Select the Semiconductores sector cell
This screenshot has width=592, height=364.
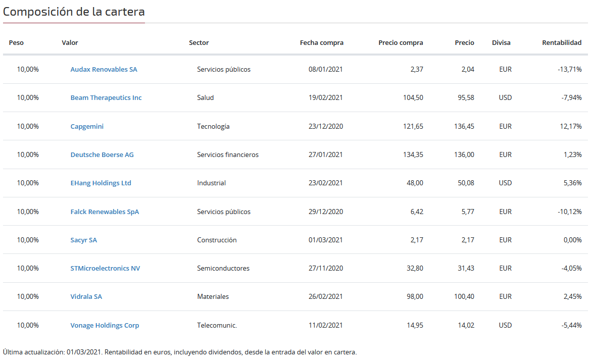click(x=223, y=268)
